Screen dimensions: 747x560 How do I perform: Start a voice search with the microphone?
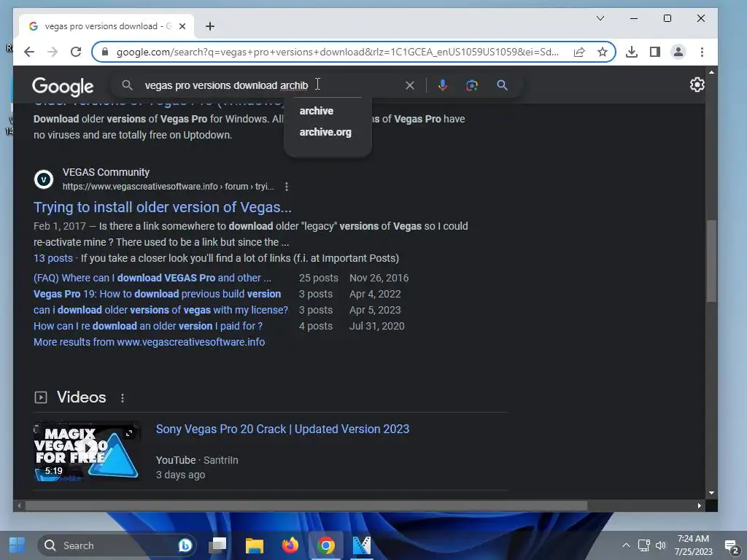point(443,85)
